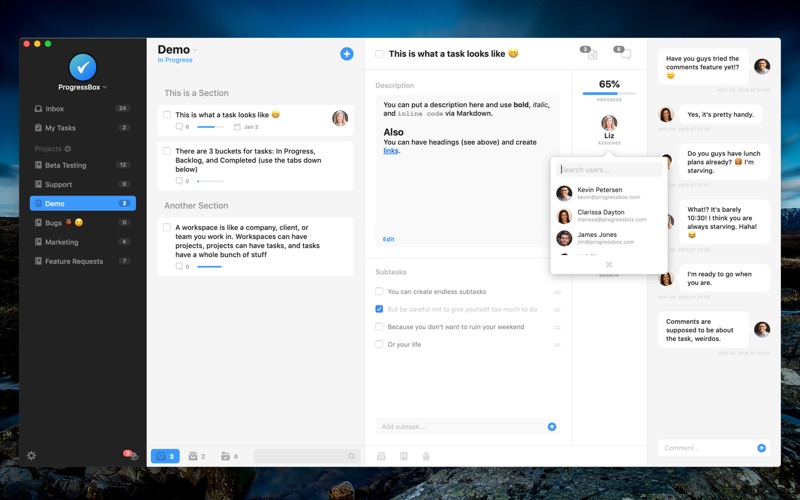The width and height of the screenshot is (800, 500).
Task: Check 'Because you don't want to ruin' subtask
Action: pyautogui.click(x=379, y=327)
